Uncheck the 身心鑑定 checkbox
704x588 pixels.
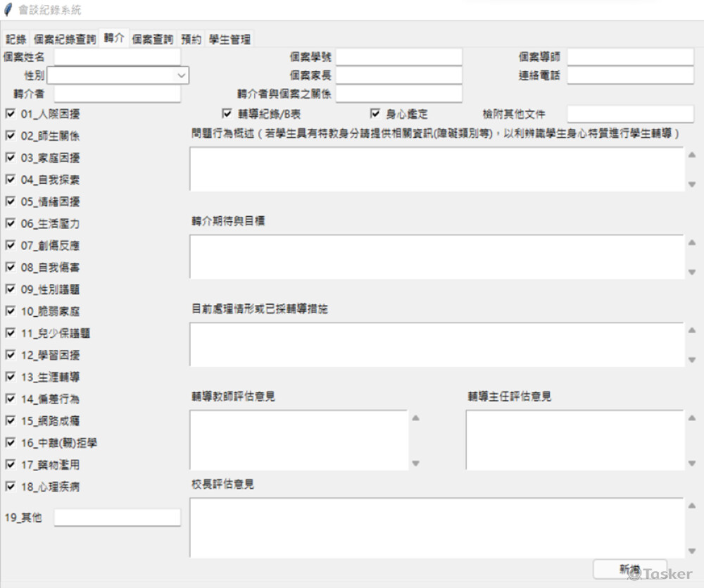click(x=375, y=113)
